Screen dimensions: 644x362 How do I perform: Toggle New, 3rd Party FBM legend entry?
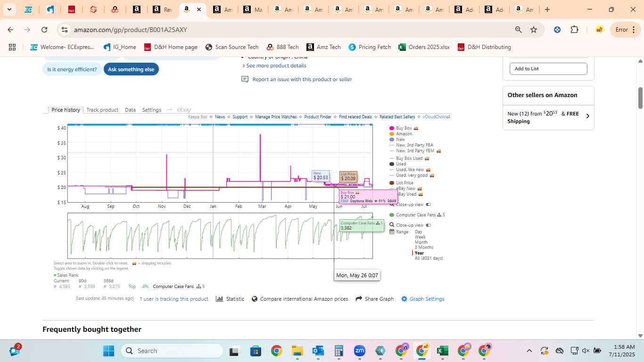(415, 151)
